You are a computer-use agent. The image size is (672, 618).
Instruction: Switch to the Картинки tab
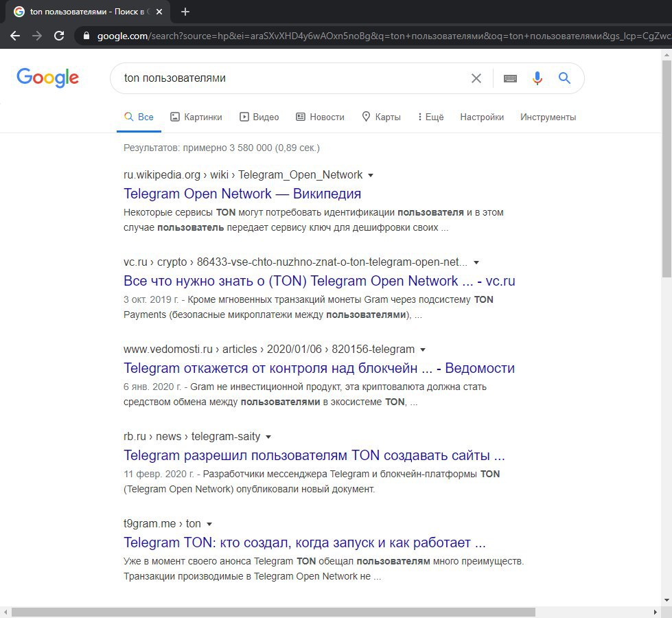coord(196,117)
